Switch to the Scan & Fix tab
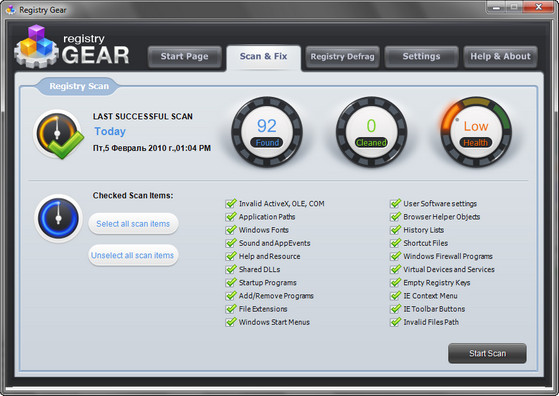559x396 pixels. tap(263, 57)
